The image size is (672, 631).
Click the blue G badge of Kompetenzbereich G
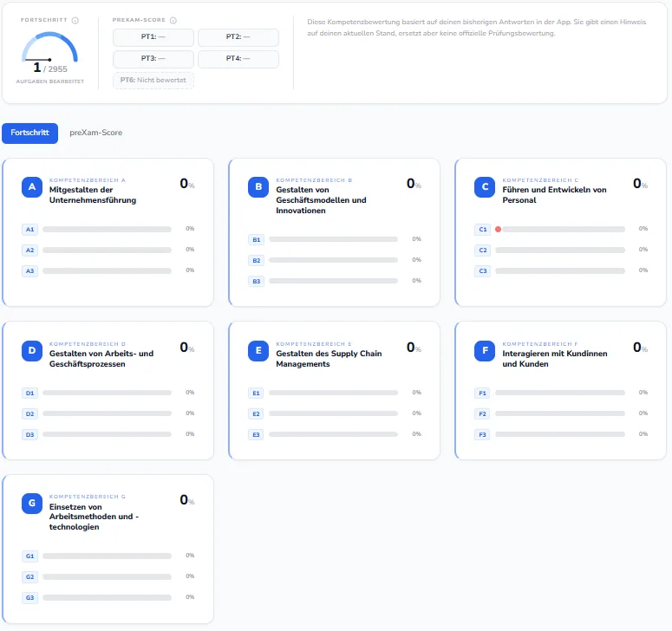point(32,504)
